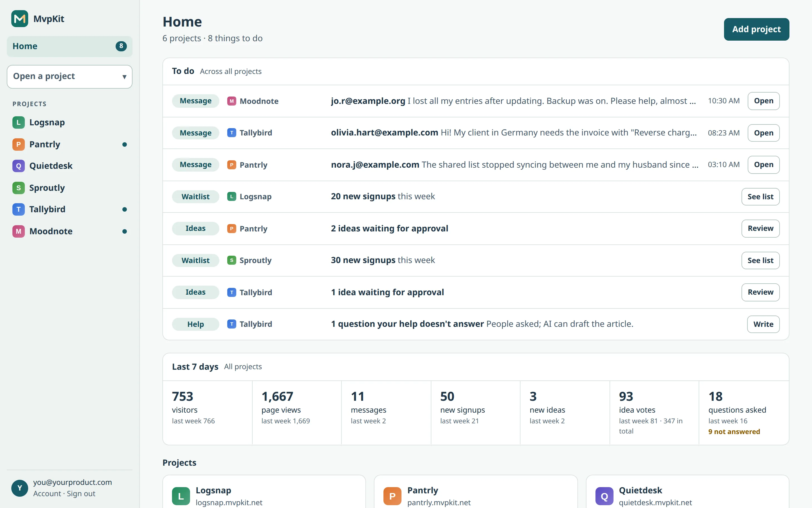
Task: Click Pantry's orange P icon in sidebar
Action: (x=18, y=144)
